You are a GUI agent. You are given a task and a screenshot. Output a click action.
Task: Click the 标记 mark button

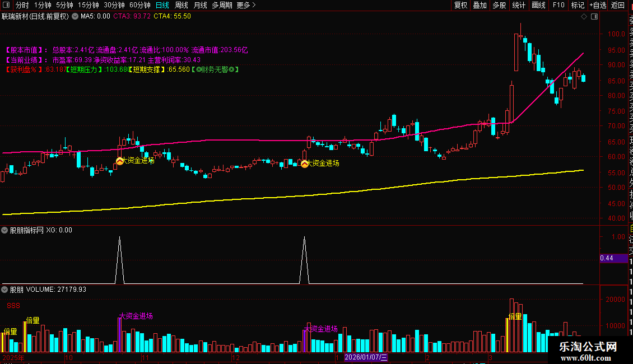(578, 5)
